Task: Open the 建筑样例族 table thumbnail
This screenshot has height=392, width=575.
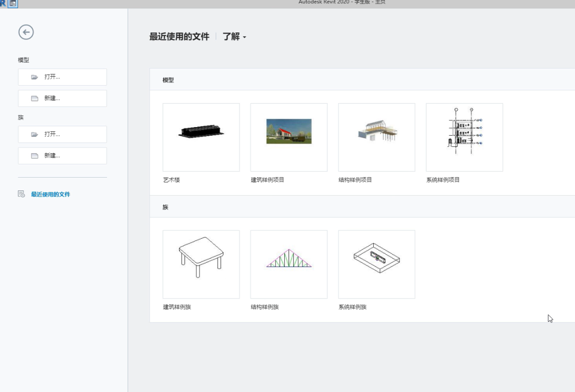Action: (201, 264)
